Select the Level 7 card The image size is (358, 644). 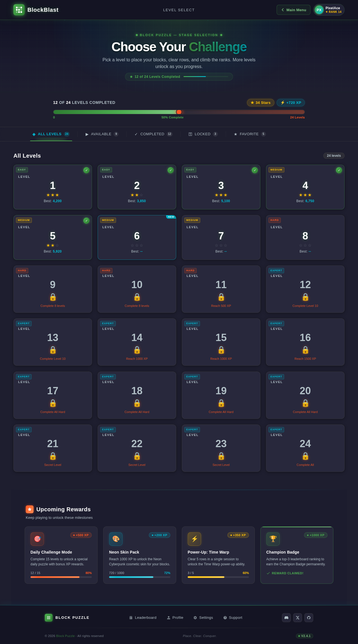221,237
